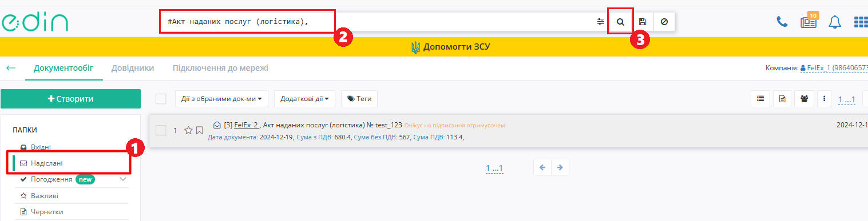This screenshot has height=221, width=868.
Task: Tick checkbox for document test_123
Action: [x=161, y=130]
